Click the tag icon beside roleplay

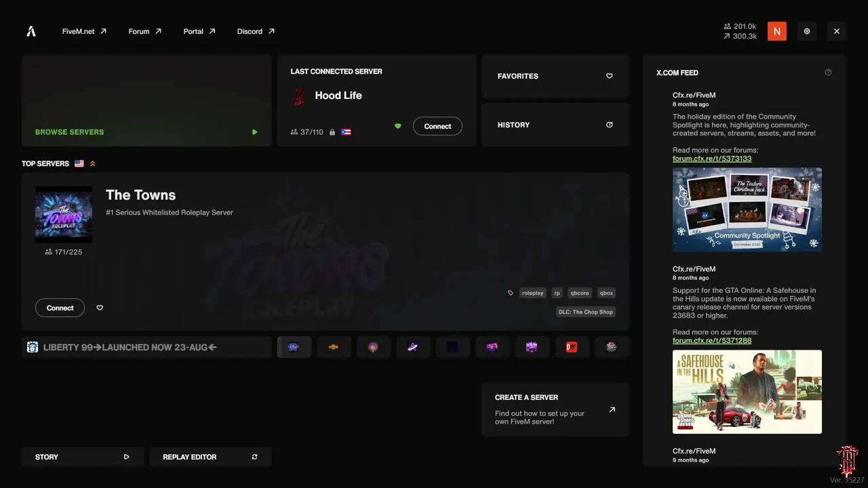coord(511,293)
